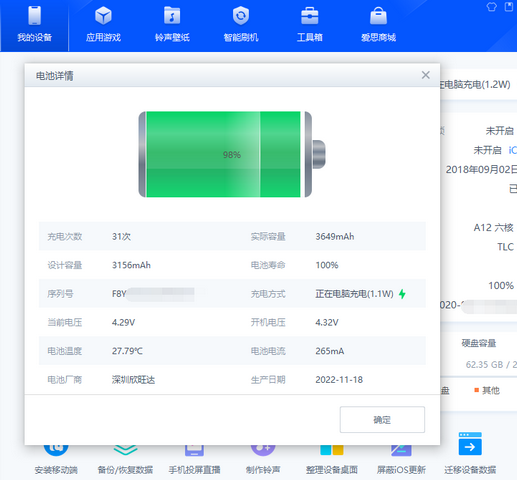The width and height of the screenshot is (517, 480).
Task: Click the 98% battery graphic
Action: click(232, 154)
